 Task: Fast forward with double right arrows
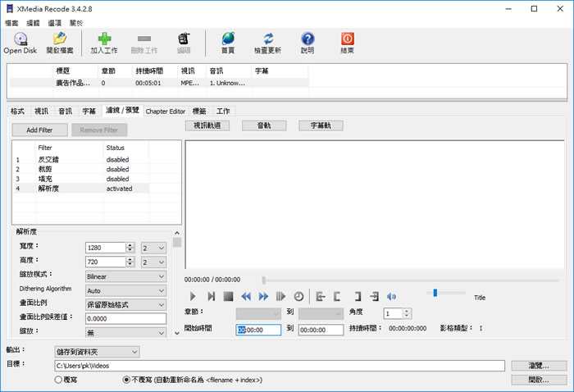tap(263, 296)
